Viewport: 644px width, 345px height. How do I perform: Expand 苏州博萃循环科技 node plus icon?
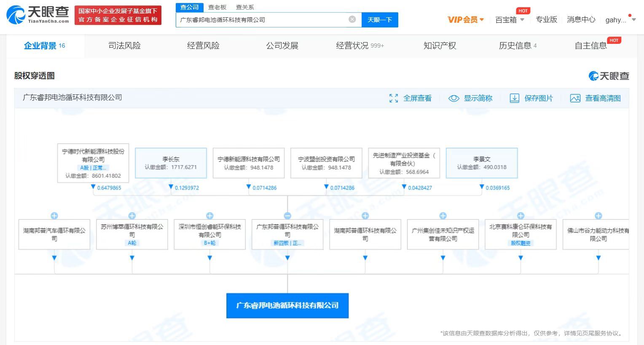click(x=132, y=216)
